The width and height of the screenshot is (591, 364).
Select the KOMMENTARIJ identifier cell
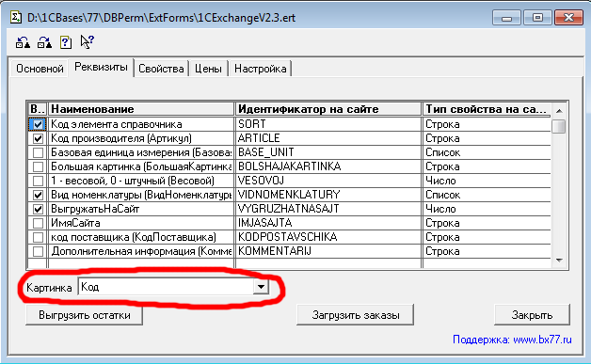pos(328,251)
